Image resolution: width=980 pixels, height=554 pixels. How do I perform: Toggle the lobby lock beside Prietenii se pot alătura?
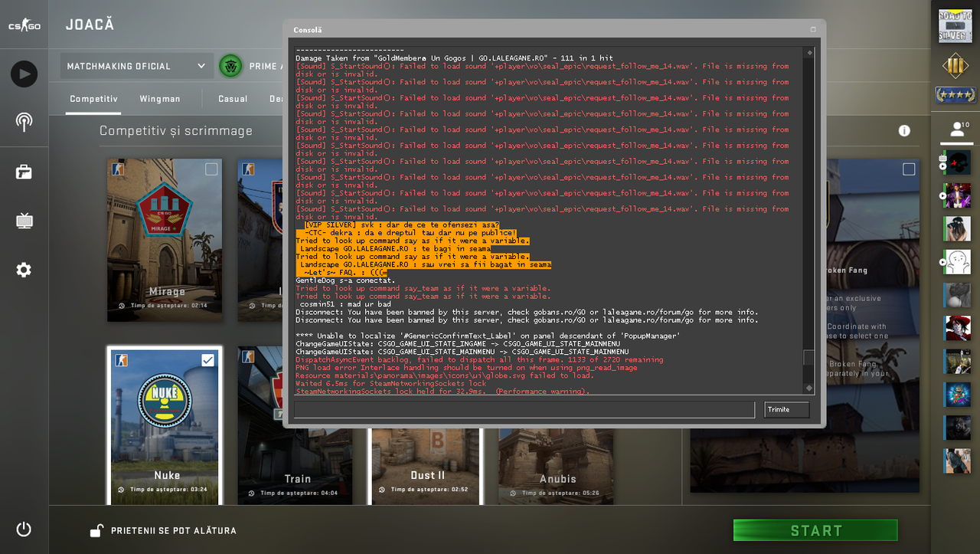(x=97, y=530)
